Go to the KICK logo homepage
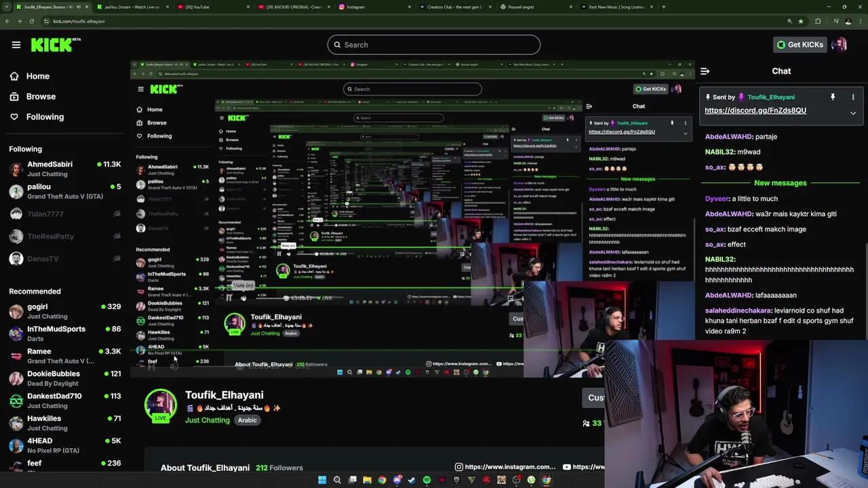The width and height of the screenshot is (868, 488). tap(56, 45)
